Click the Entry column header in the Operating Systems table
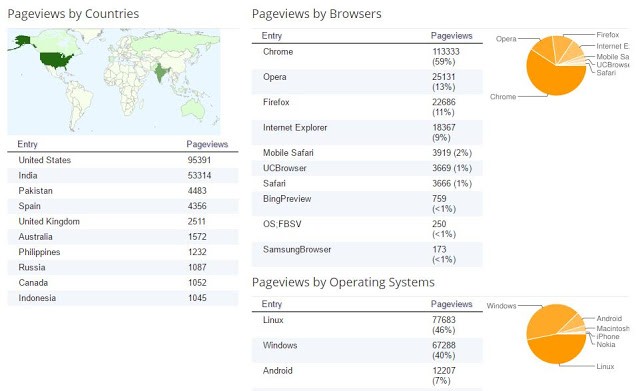This screenshot has height=391, width=640. (x=272, y=304)
